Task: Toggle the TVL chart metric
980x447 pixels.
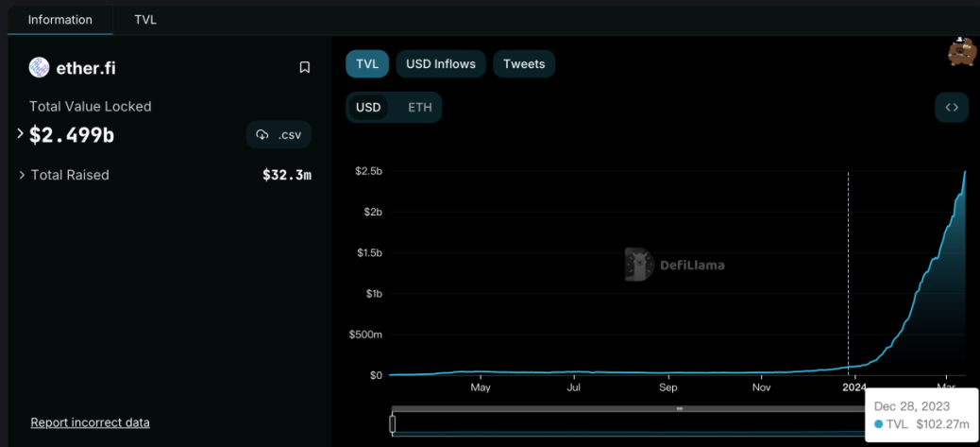Action: click(x=367, y=63)
